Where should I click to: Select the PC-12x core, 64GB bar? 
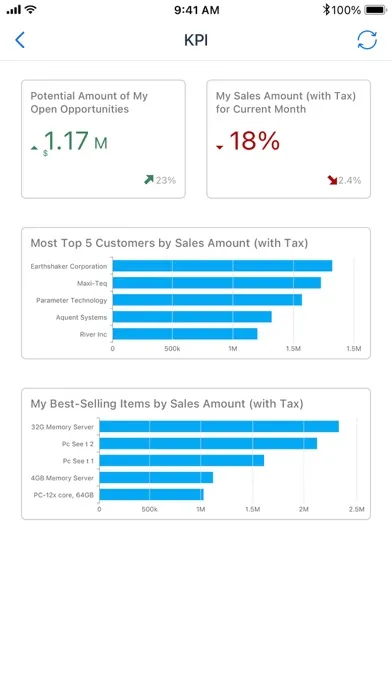151,494
